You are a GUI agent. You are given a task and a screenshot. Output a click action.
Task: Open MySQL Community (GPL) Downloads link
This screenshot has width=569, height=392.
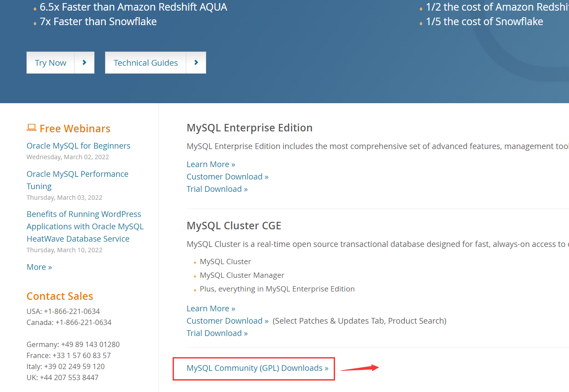pyautogui.click(x=257, y=368)
